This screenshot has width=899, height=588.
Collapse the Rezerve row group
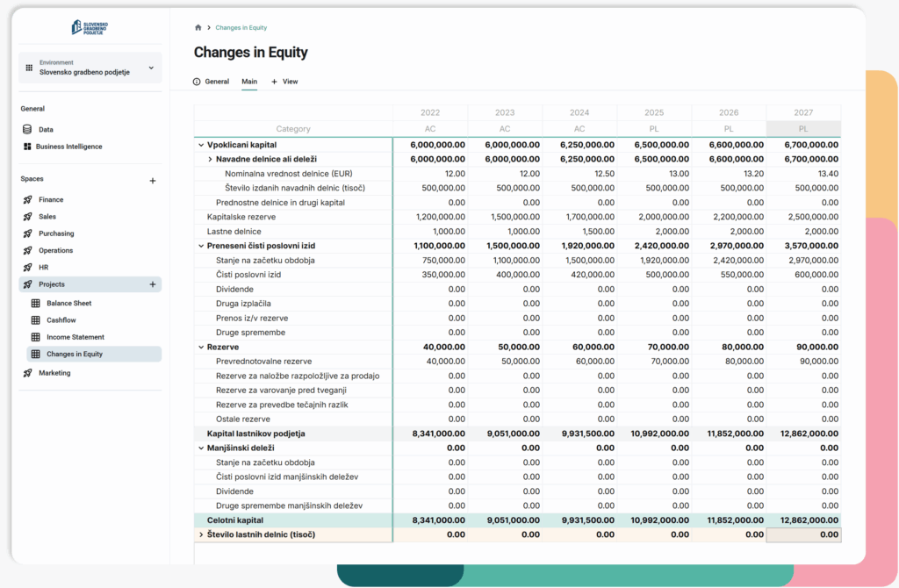point(200,347)
